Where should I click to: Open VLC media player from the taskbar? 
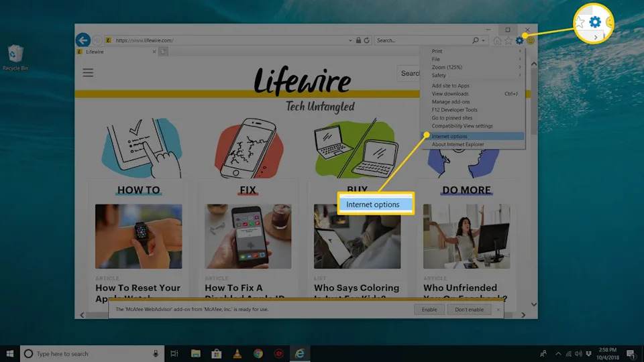237,353
